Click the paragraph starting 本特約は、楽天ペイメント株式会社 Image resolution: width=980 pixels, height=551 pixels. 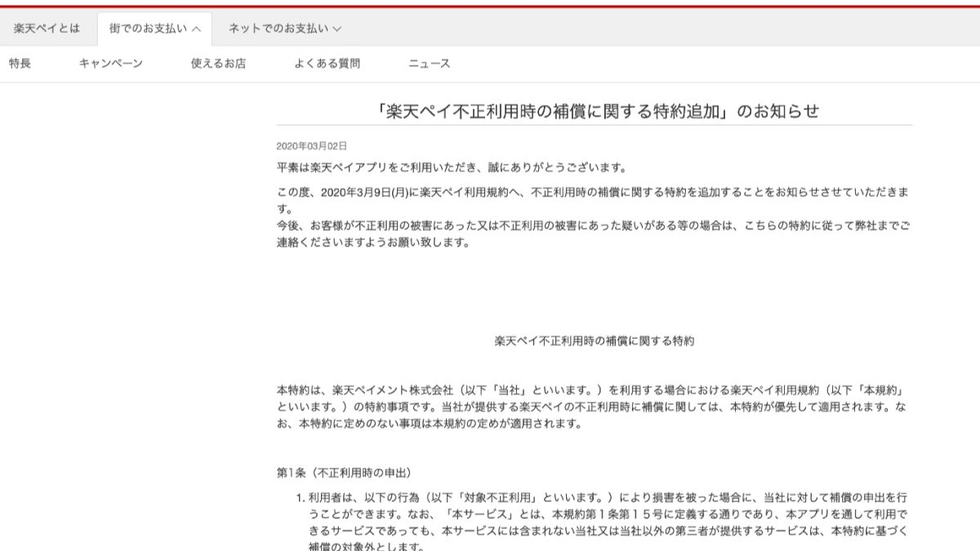tap(594, 407)
